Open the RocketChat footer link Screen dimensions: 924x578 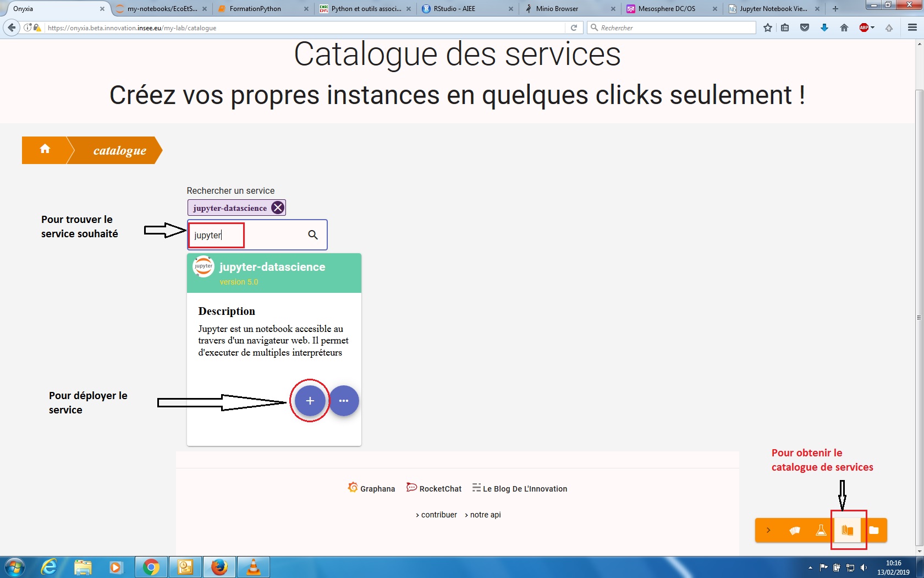[x=434, y=488]
